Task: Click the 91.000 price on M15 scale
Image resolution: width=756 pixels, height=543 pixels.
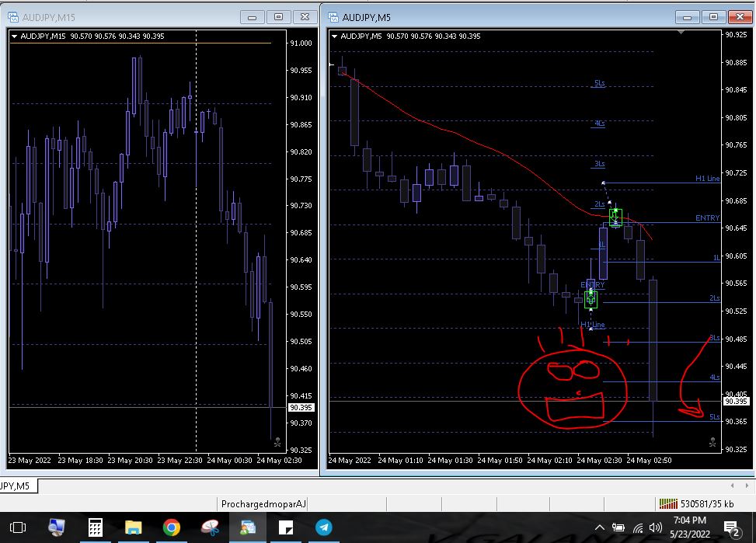Action: pyautogui.click(x=301, y=43)
